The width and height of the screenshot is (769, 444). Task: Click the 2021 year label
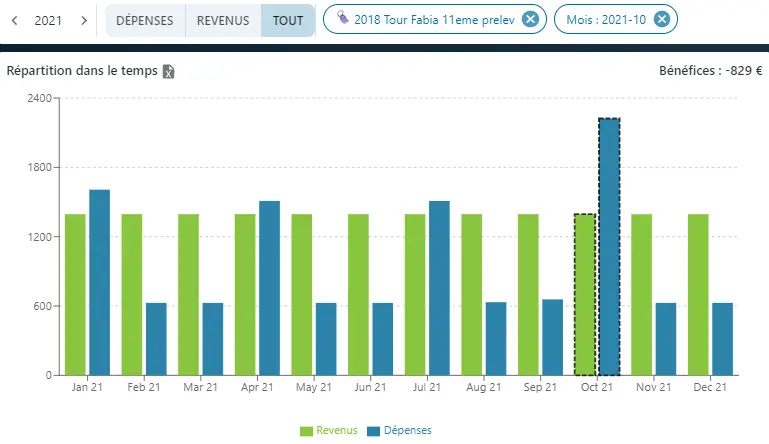click(x=48, y=20)
